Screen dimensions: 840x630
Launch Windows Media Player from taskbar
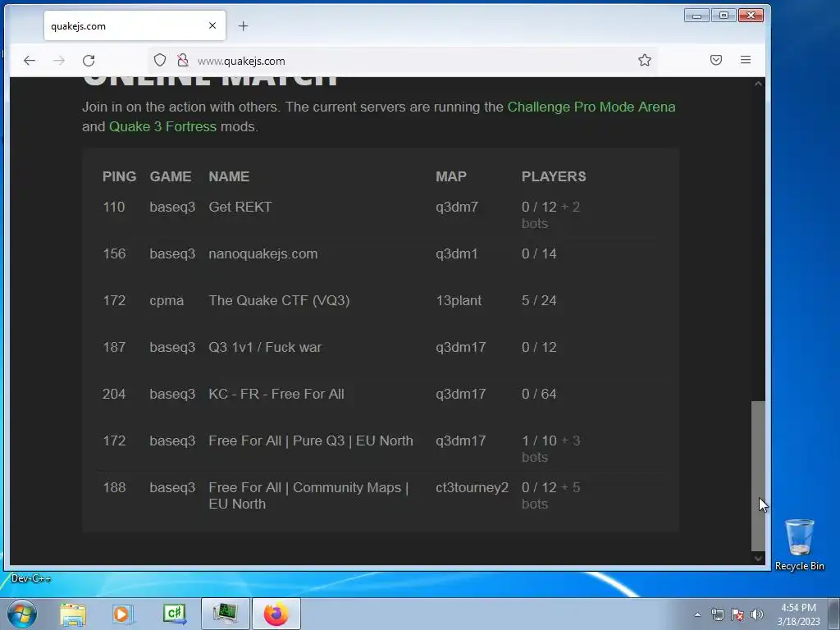[123, 614]
